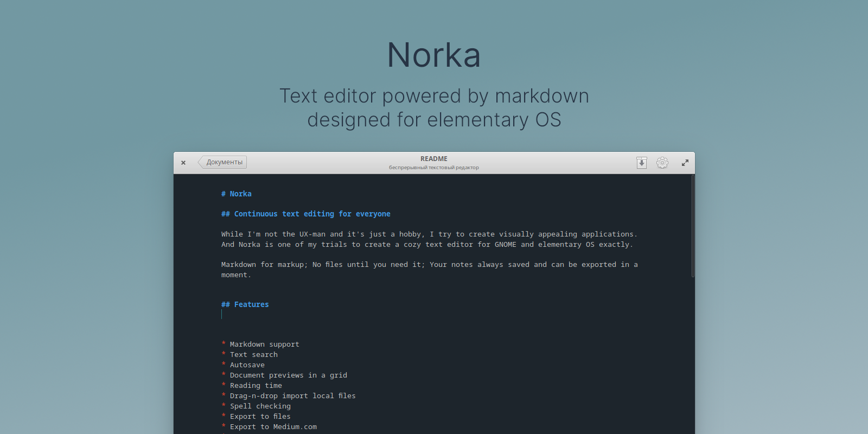
Task: Click the 'Export to Medium.com' list item
Action: coord(269,427)
